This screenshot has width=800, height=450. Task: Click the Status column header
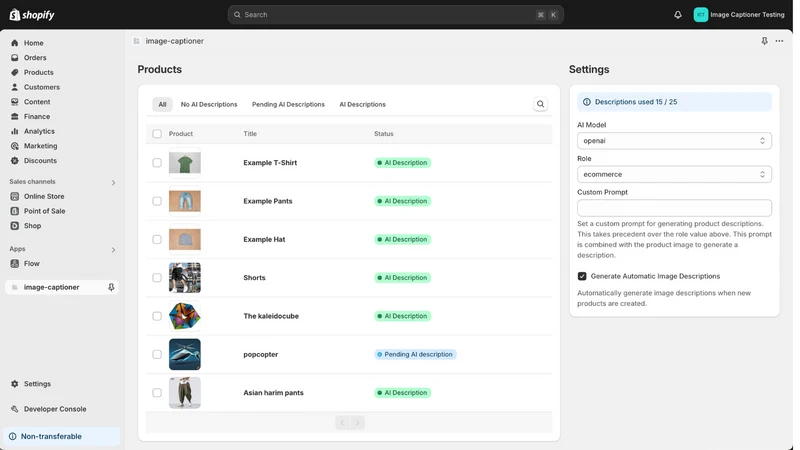[x=384, y=134]
